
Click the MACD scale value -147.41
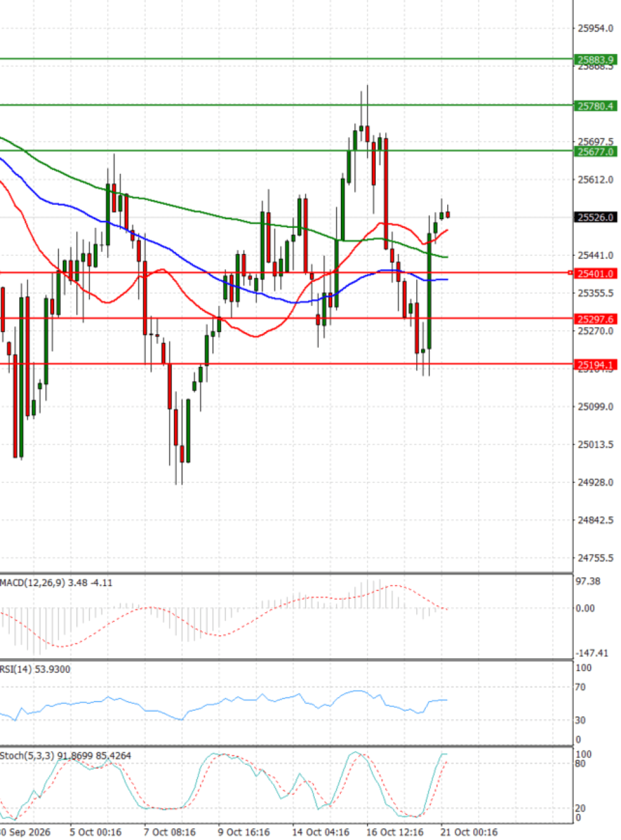(x=591, y=653)
